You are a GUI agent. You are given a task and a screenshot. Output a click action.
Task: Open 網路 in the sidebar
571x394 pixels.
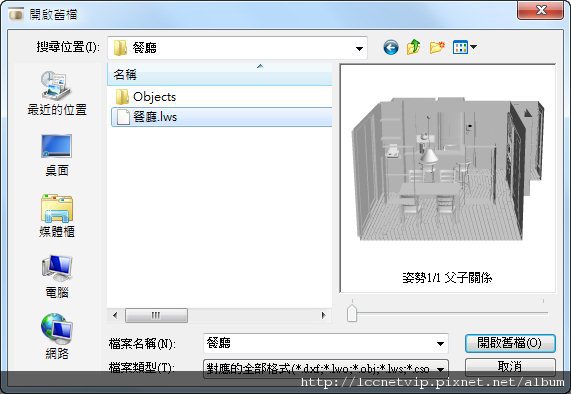[x=57, y=337]
